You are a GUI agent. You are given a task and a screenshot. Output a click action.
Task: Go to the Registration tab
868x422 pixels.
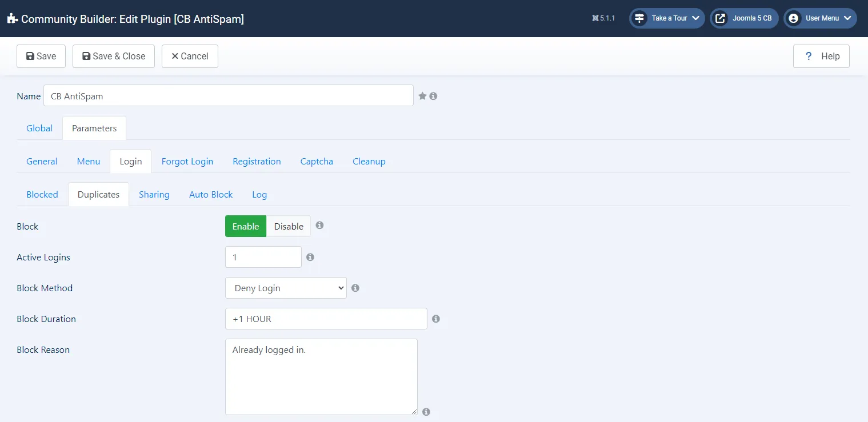[257, 161]
